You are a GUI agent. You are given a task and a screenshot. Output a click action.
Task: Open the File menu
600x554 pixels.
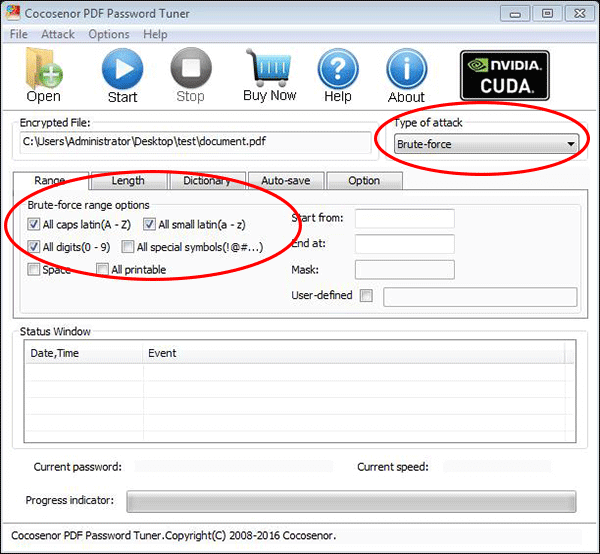(19, 34)
